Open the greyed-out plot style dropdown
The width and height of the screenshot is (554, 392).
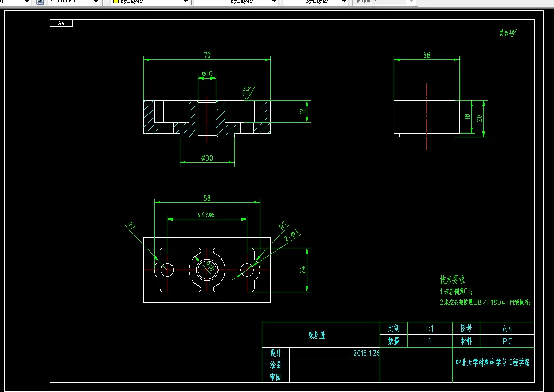pos(385,3)
